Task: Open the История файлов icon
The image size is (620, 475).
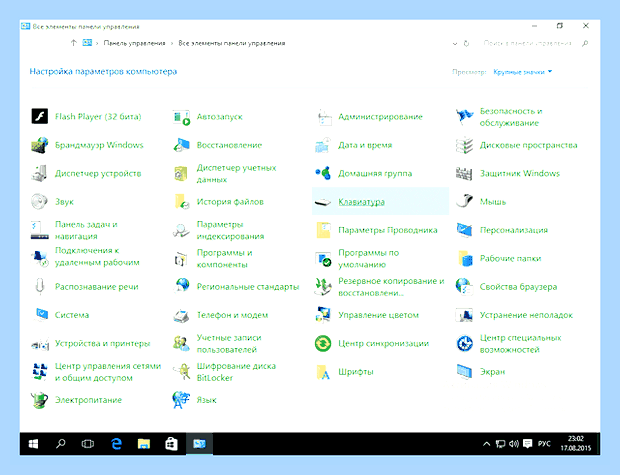Action: (182, 202)
